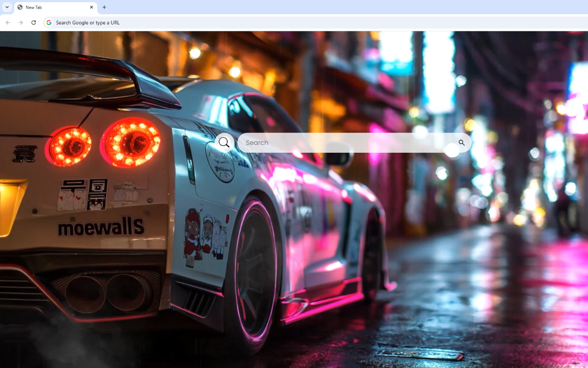This screenshot has height=368, width=588.
Task: Close the New Tab tab
Action: pos(91,7)
